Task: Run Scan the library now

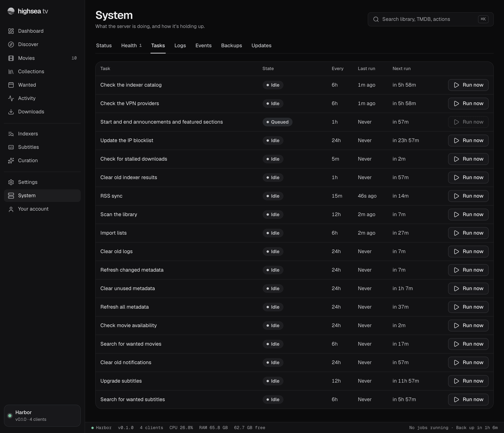Action: 468,215
